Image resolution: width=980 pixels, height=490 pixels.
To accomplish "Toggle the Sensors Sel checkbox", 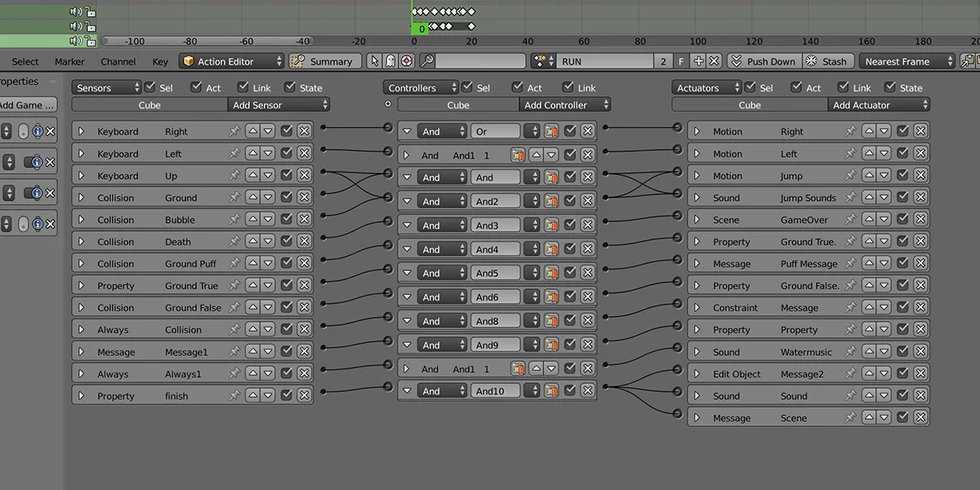I will (x=149, y=87).
